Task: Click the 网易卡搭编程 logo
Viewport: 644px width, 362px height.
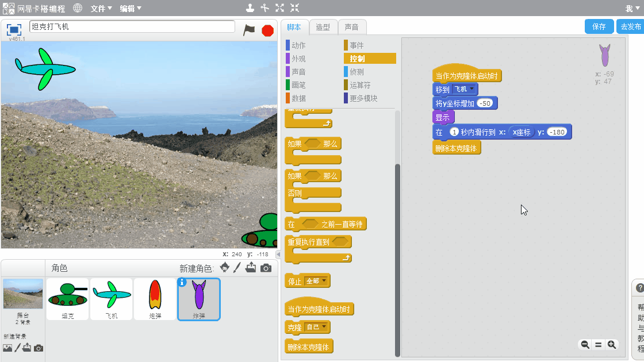Action: [34, 8]
